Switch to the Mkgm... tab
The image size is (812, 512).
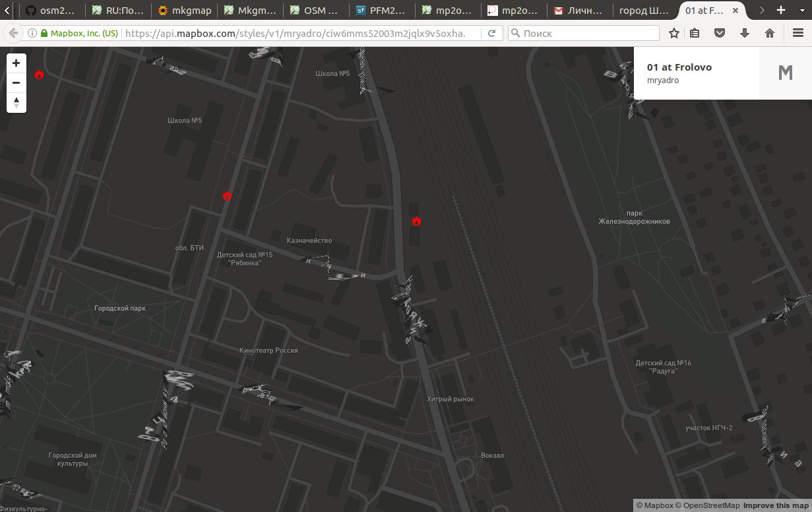(250, 11)
